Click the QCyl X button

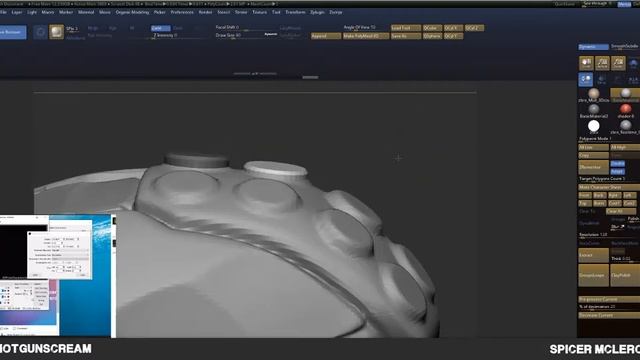click(x=453, y=28)
